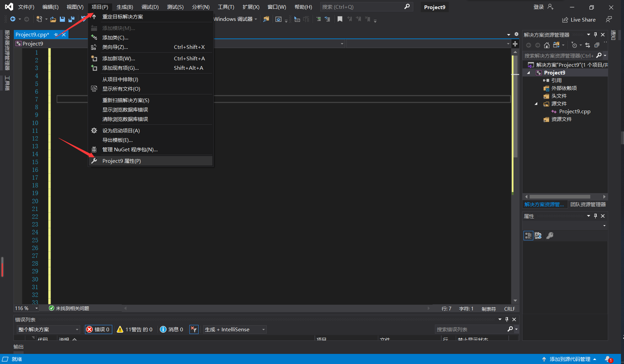Open the 帮助 menu
The width and height of the screenshot is (624, 364).
coord(303,7)
